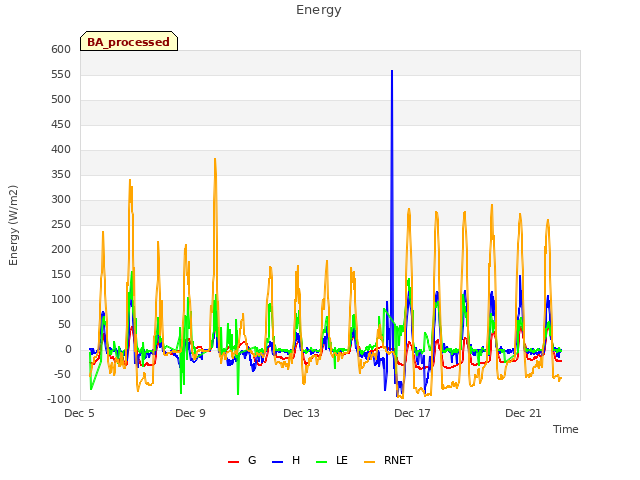This screenshot has height=480, width=640.
Task: Click the 0 y-axis tick label
Action: coord(68,349)
